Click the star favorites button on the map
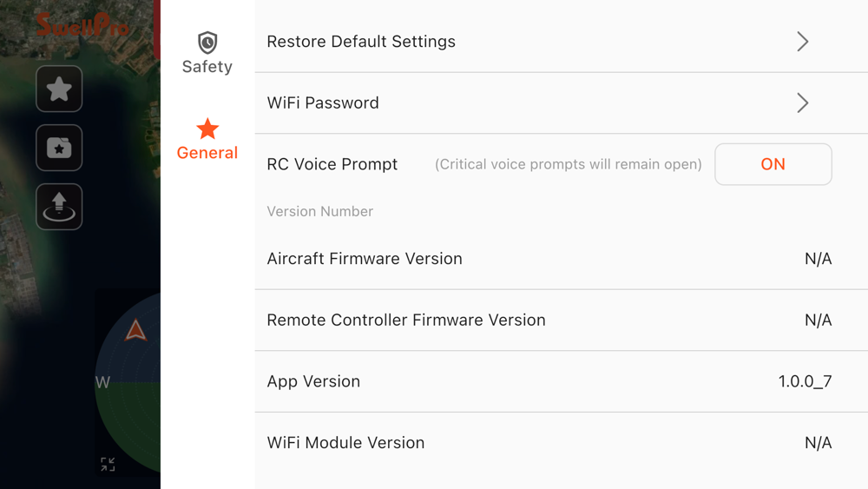This screenshot has height=489, width=868. click(x=59, y=89)
